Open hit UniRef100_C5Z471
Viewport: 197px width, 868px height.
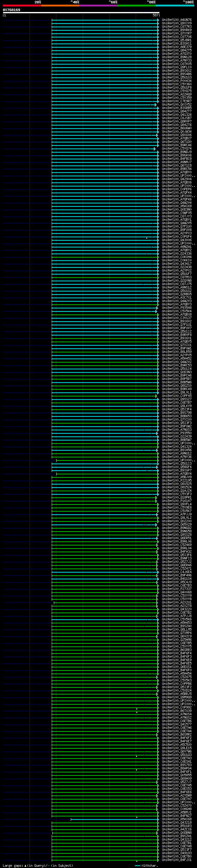click(x=177, y=569)
